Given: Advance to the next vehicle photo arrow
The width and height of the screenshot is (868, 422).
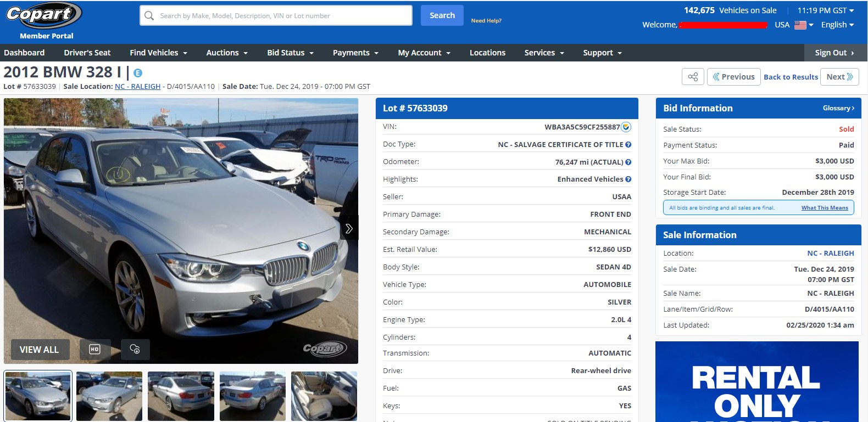Looking at the screenshot, I should [x=349, y=228].
